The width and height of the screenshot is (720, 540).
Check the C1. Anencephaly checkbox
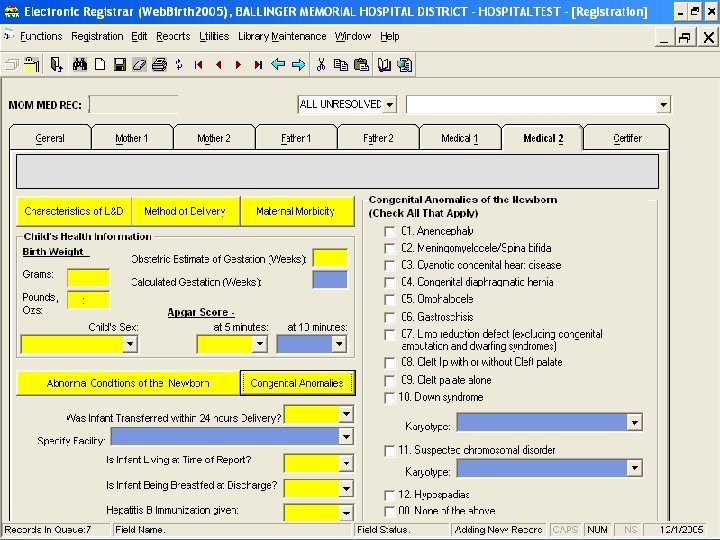pos(390,232)
